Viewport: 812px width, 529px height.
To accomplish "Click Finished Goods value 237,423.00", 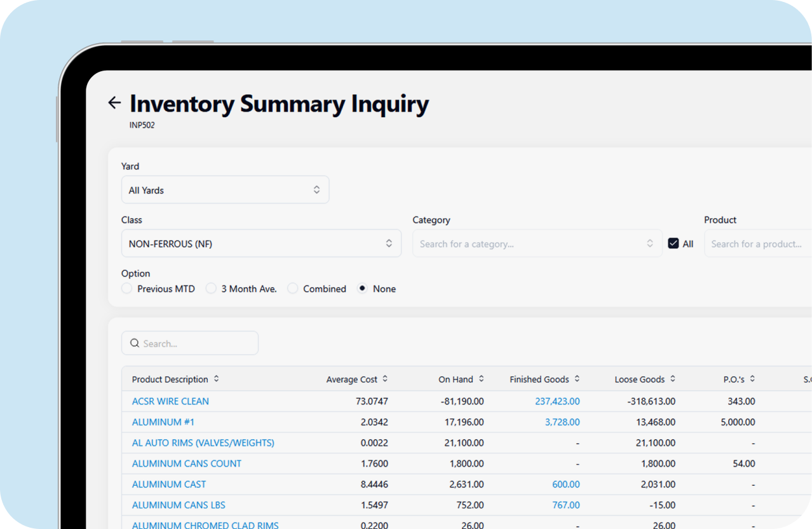I will point(557,401).
